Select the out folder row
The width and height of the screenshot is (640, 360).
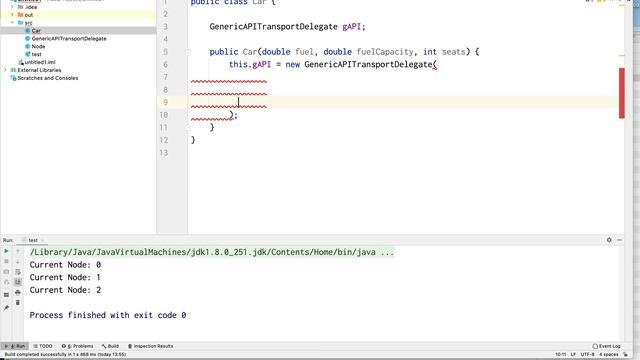pos(78,15)
